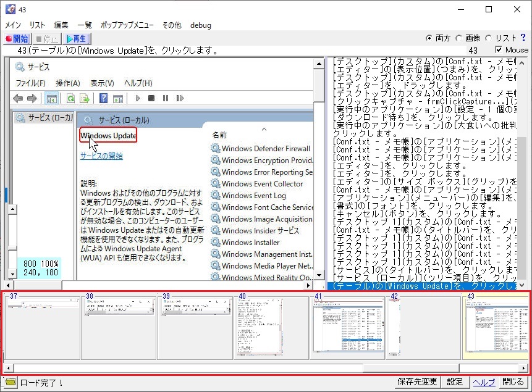The image size is (532, 392).
Task: Open the ヘルプ link at bottom
Action: [484, 382]
